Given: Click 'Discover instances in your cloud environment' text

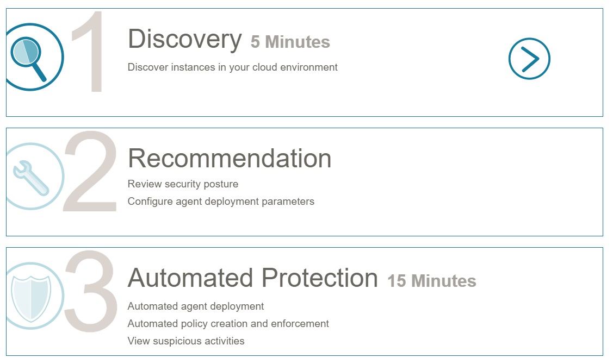Looking at the screenshot, I should click(233, 67).
